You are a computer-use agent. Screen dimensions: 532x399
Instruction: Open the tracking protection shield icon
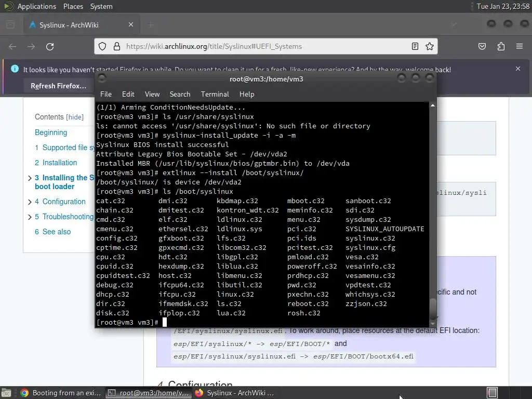102,46
